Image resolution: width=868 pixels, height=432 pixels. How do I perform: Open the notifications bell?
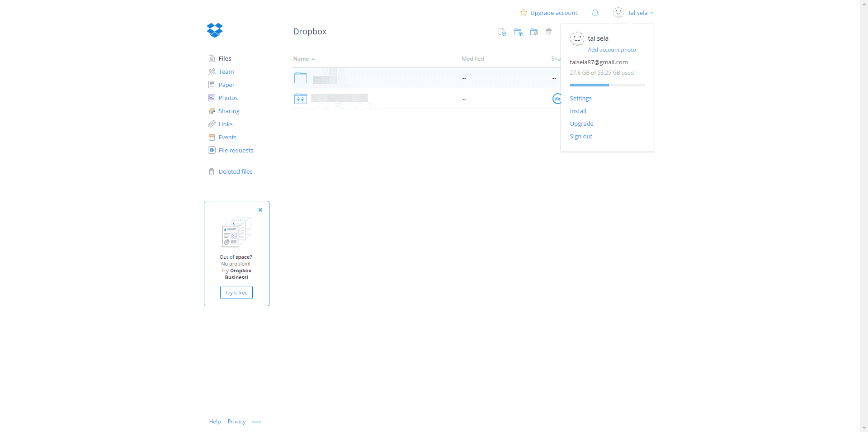[x=595, y=13]
